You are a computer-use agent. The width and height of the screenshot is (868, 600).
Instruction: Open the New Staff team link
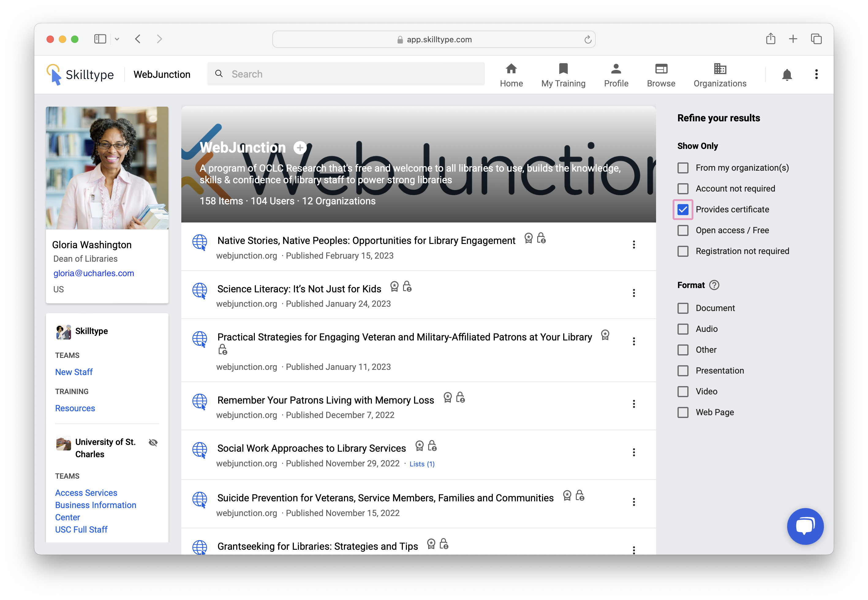coord(74,372)
